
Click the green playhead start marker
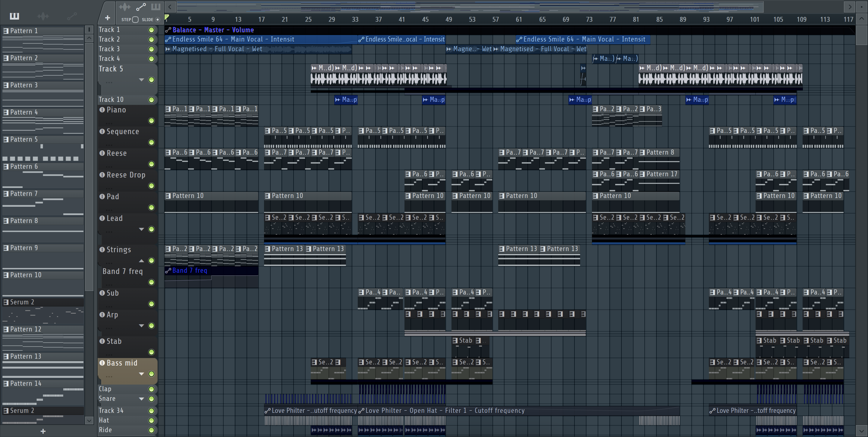[x=166, y=18]
